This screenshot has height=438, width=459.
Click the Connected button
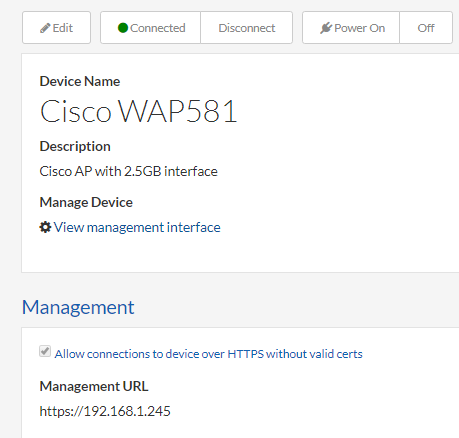pyautogui.click(x=150, y=28)
